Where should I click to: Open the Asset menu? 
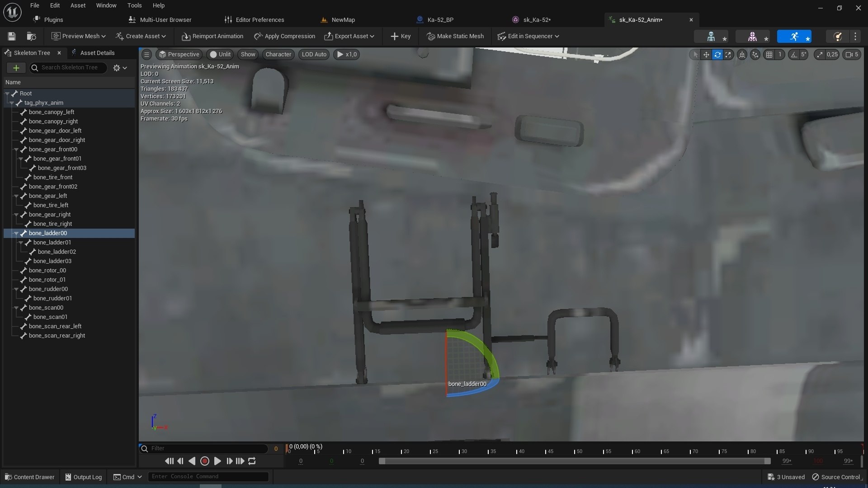pyautogui.click(x=78, y=5)
